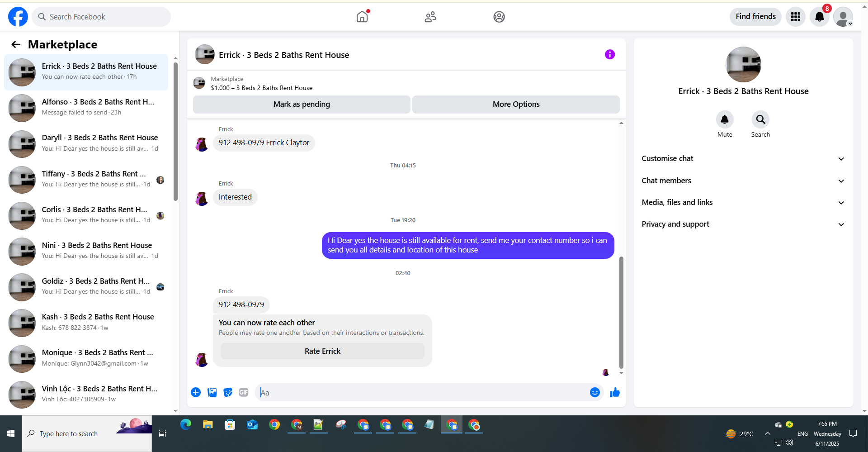This screenshot has width=868, height=452.
Task: Click More Options button
Action: click(516, 104)
